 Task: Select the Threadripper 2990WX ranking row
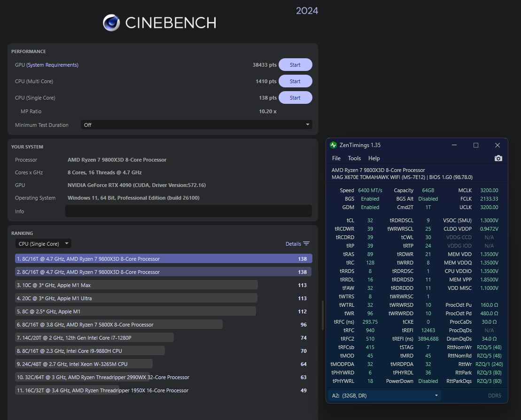coord(163,377)
